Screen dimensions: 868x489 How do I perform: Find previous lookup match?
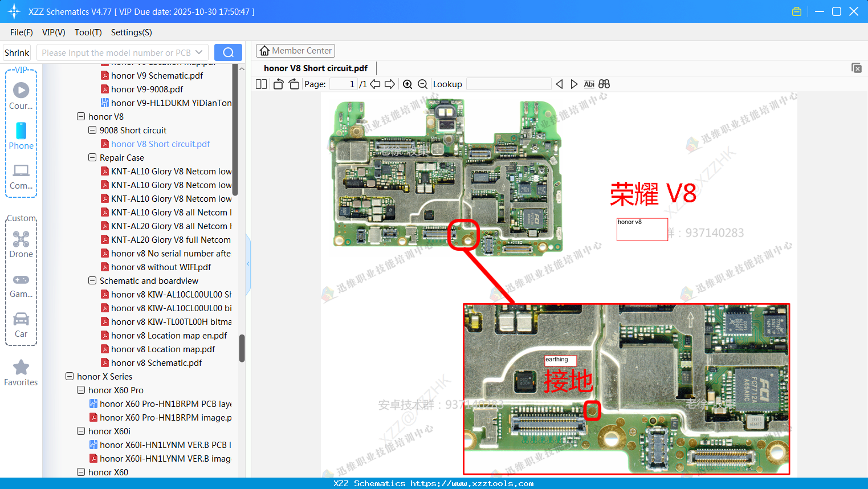pyautogui.click(x=559, y=84)
